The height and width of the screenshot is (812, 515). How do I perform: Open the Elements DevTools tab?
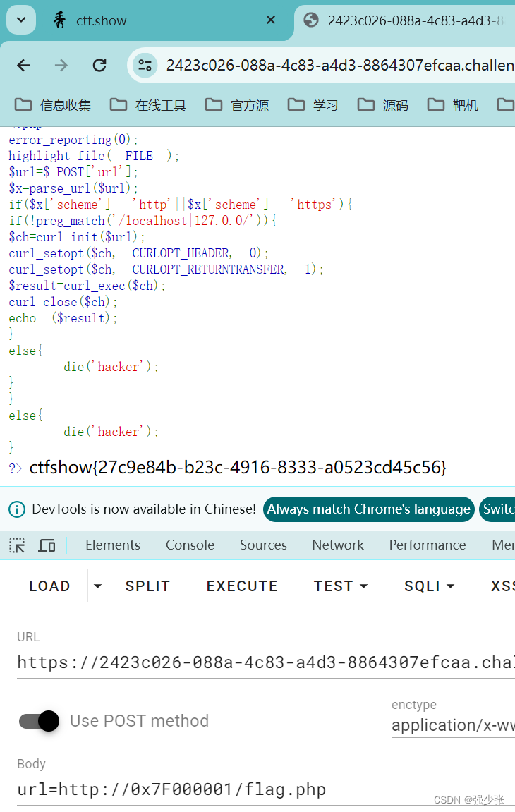pyautogui.click(x=113, y=545)
